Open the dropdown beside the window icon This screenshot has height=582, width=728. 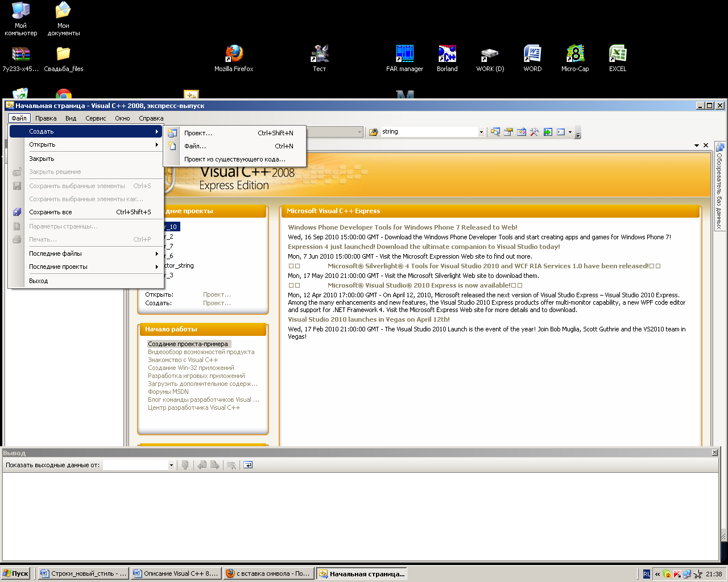coord(570,132)
